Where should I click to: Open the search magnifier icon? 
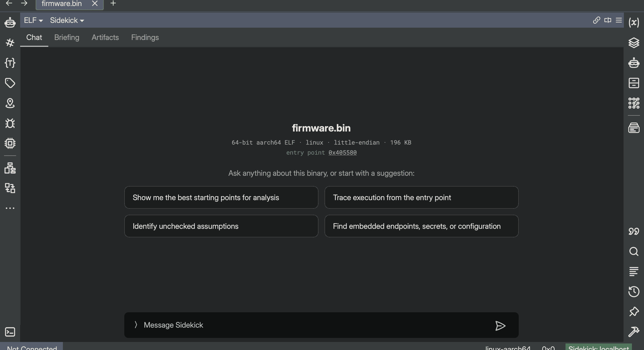[x=634, y=251]
